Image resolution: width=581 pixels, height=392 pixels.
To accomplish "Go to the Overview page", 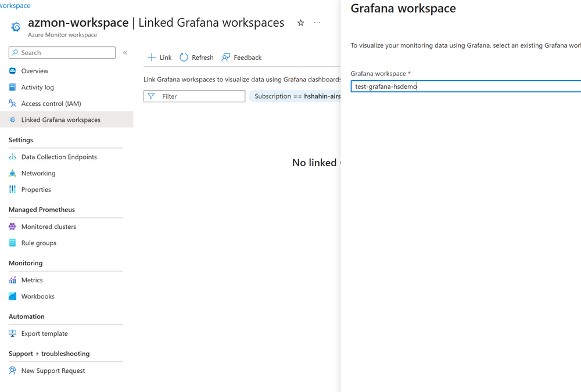I will pos(34,70).
